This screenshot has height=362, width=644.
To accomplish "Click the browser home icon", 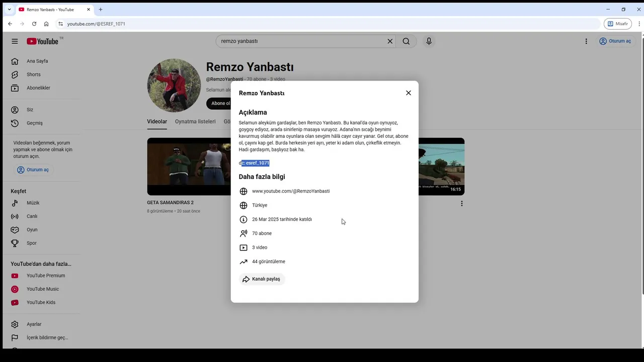I will [x=46, y=24].
